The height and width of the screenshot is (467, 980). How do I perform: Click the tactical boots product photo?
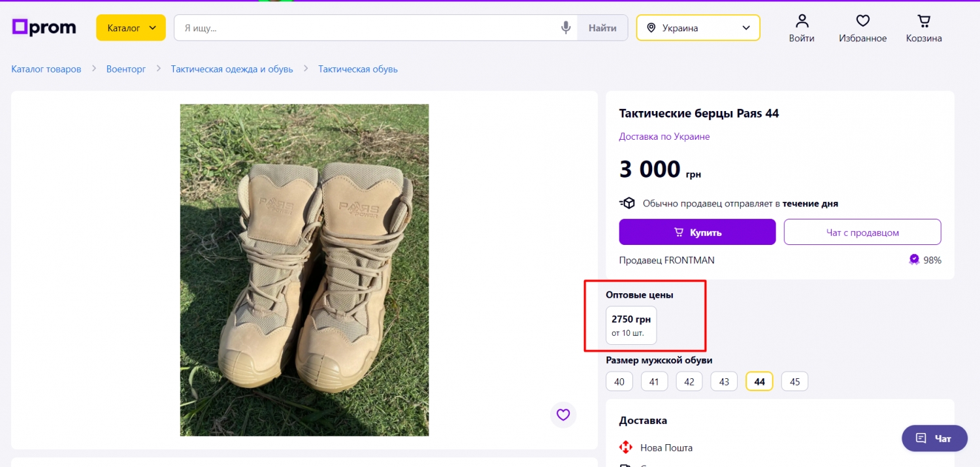[x=304, y=270]
